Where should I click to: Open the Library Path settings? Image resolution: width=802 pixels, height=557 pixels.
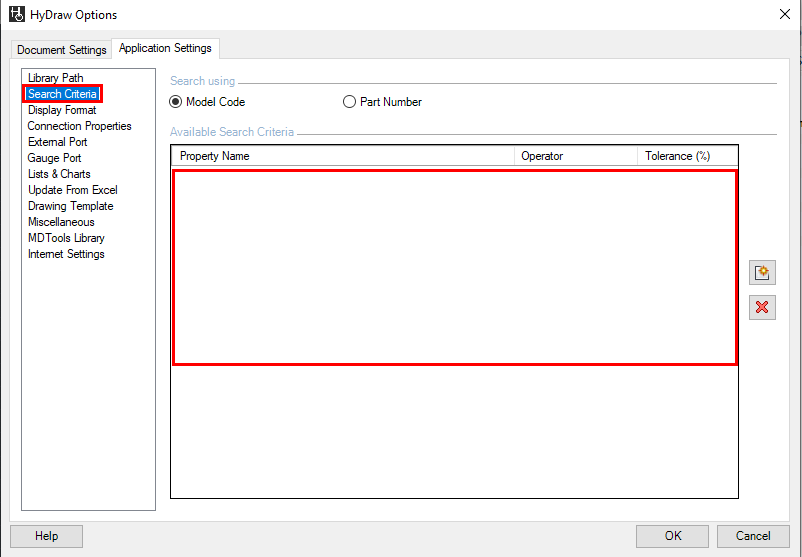pyautogui.click(x=56, y=78)
